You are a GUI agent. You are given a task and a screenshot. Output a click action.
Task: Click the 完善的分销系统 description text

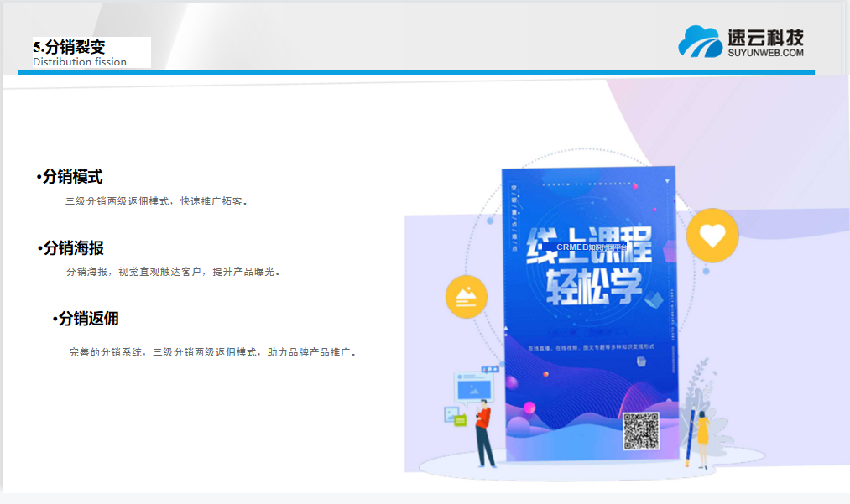[212, 352]
